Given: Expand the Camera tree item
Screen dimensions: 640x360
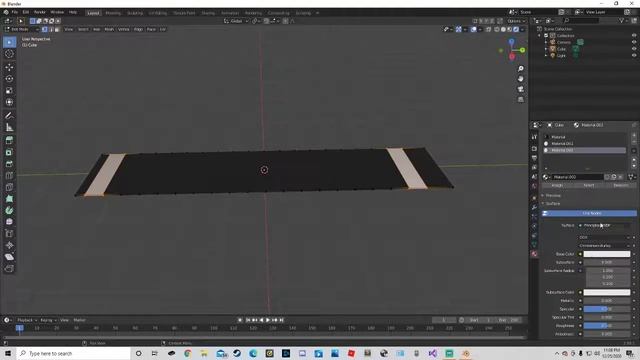Looking at the screenshot, I should tap(546, 42).
